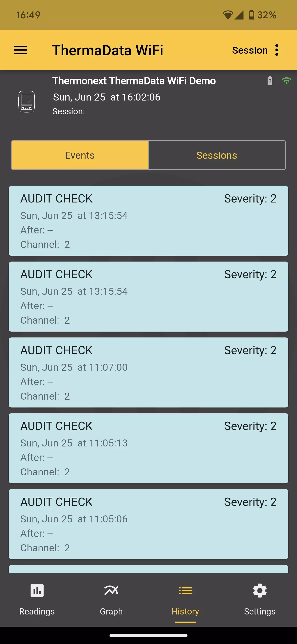Select the History list icon
This screenshot has width=297, height=644.
point(185,591)
